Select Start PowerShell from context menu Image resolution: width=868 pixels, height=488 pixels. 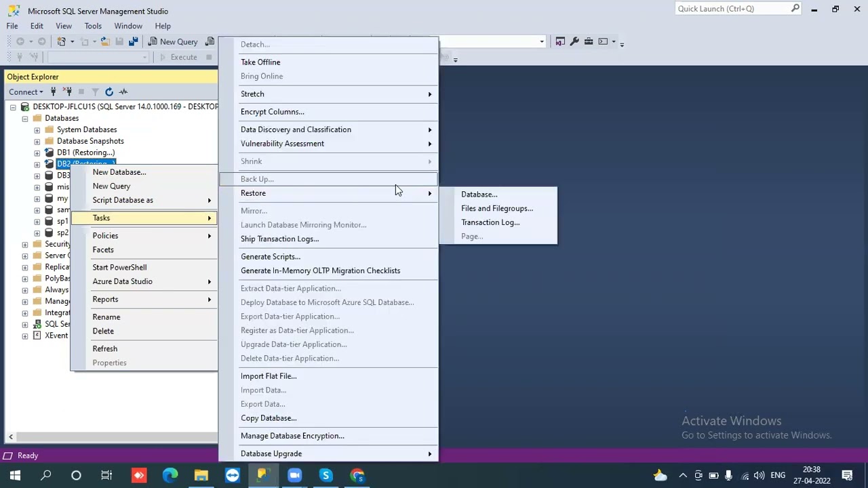pyautogui.click(x=144, y=268)
